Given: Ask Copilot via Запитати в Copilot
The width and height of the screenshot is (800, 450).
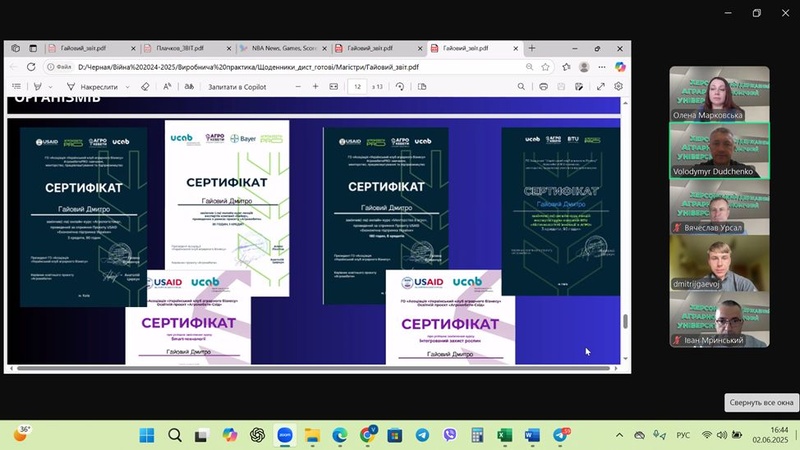Looking at the screenshot, I should coord(237,87).
